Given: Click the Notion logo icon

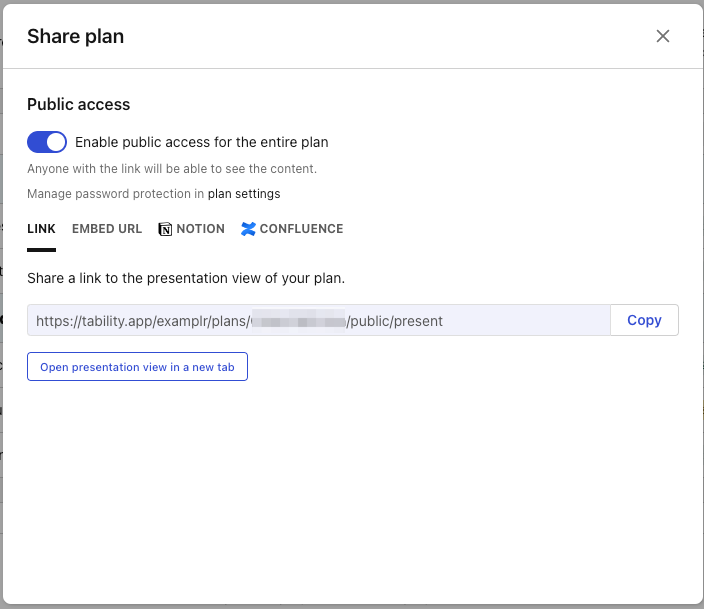Looking at the screenshot, I should (165, 229).
